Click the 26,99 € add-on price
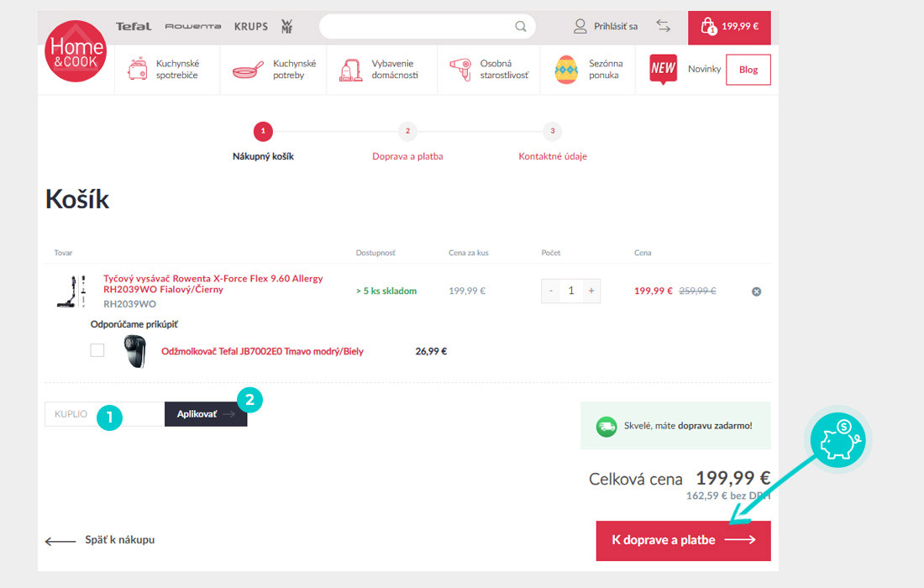This screenshot has height=588, width=924. (x=432, y=351)
